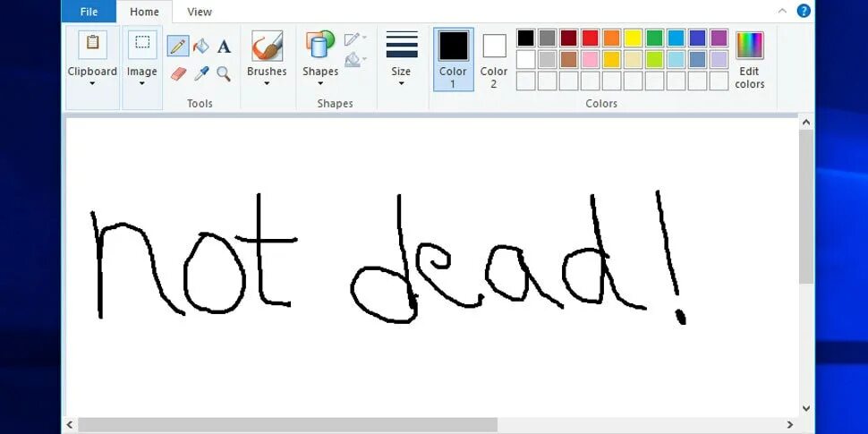This screenshot has height=434, width=868.
Task: Pick the brown color swatch
Action: [x=568, y=59]
